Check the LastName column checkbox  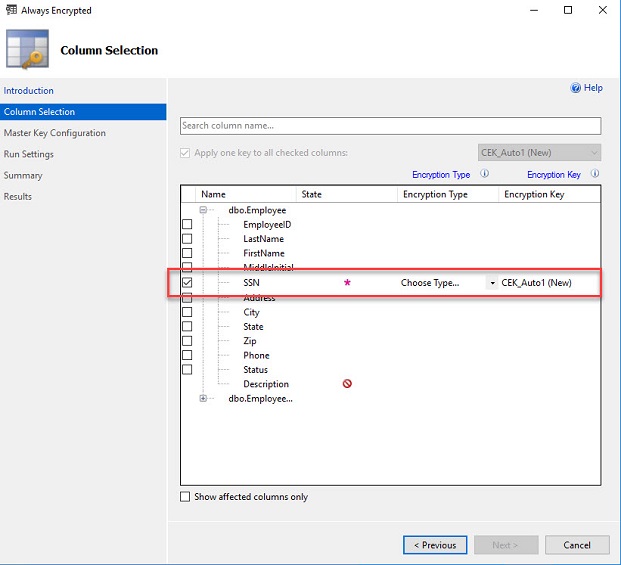click(187, 239)
